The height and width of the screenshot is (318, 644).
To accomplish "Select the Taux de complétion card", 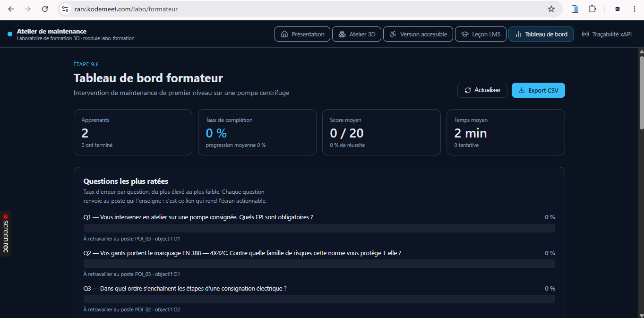I will tap(257, 132).
